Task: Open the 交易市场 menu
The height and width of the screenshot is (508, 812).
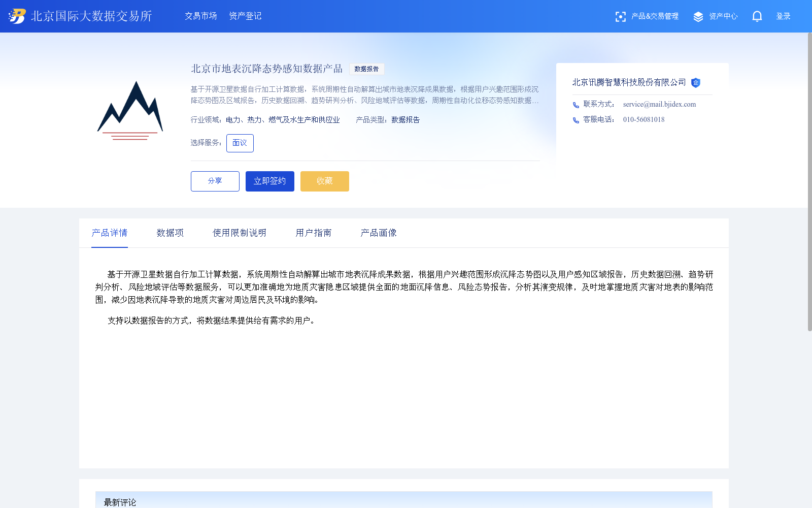Action: (x=201, y=16)
